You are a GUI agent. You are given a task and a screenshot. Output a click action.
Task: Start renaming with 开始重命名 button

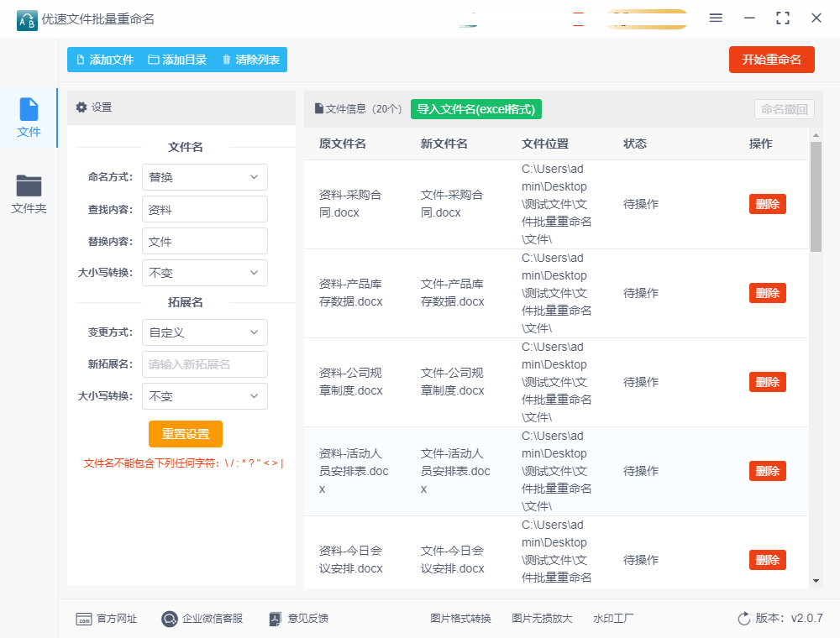tap(771, 60)
